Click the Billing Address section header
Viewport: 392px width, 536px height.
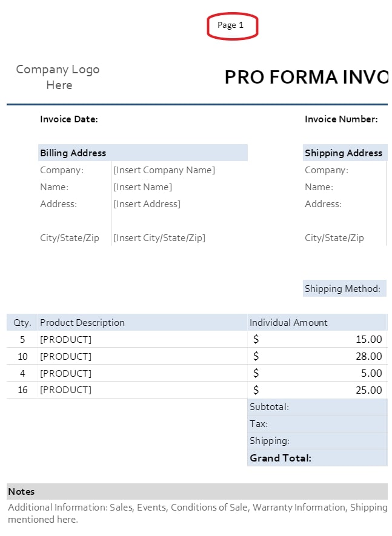(73, 153)
